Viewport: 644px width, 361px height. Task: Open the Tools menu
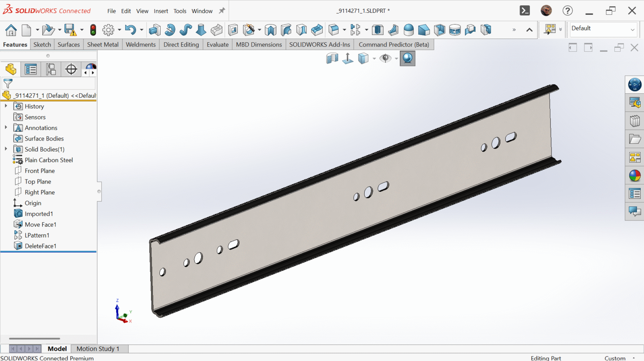pos(180,11)
